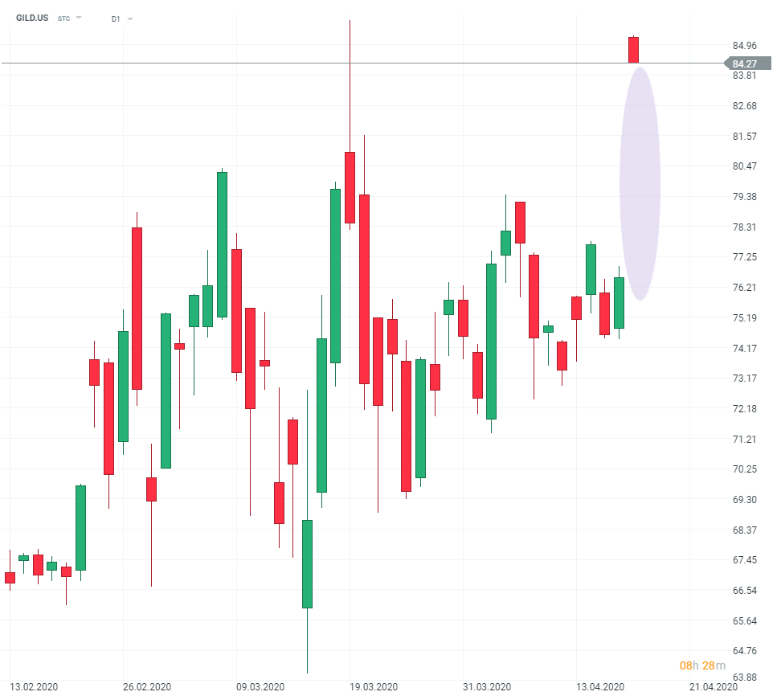Click the 31.03.2020 date label
The width and height of the screenshot is (781, 700).
[487, 687]
